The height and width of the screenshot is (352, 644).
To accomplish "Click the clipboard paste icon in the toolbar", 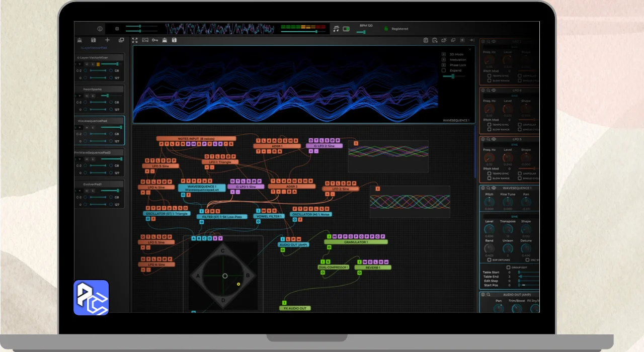I will (x=426, y=40).
